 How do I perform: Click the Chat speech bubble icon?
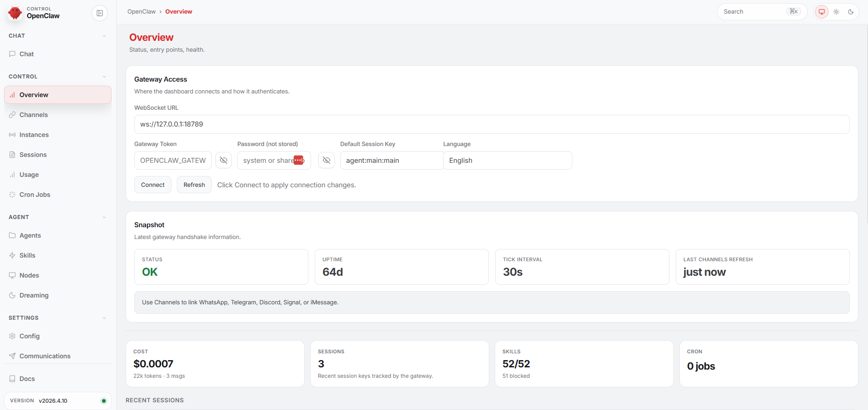coord(12,54)
